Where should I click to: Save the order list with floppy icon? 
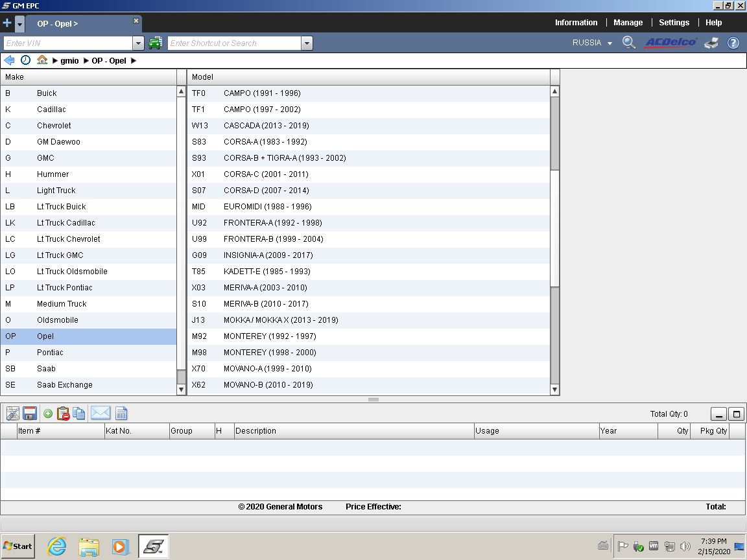(30, 414)
